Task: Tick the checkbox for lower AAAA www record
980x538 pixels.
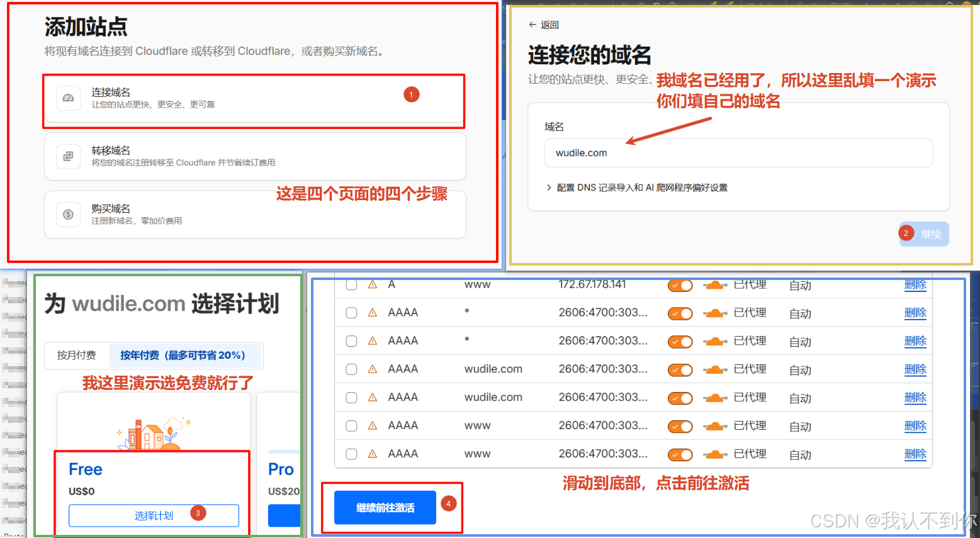Action: [x=352, y=454]
